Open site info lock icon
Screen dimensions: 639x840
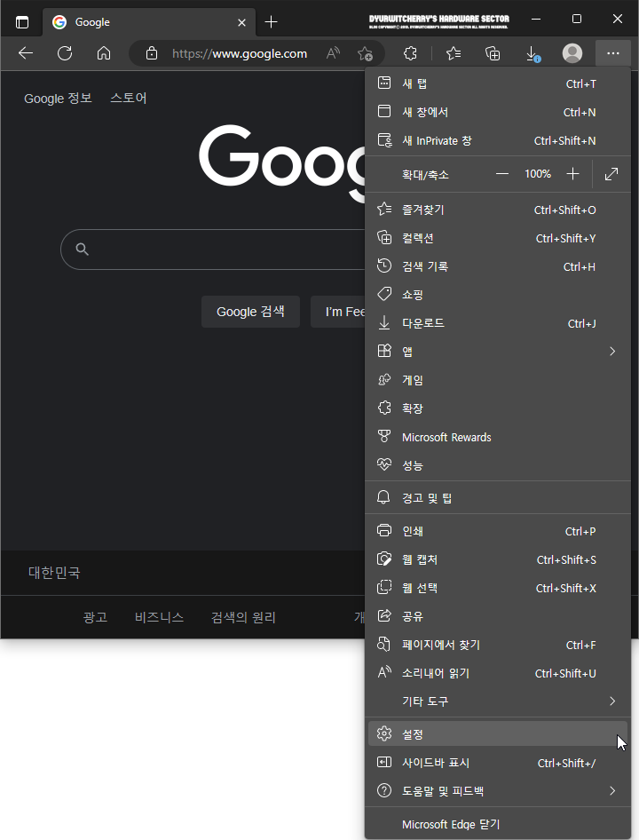pos(152,53)
